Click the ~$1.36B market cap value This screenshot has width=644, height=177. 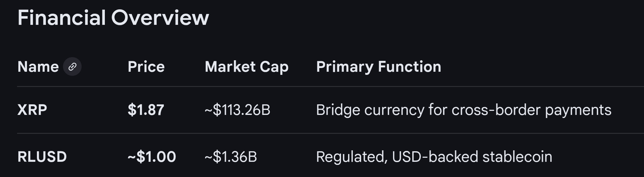[231, 157]
